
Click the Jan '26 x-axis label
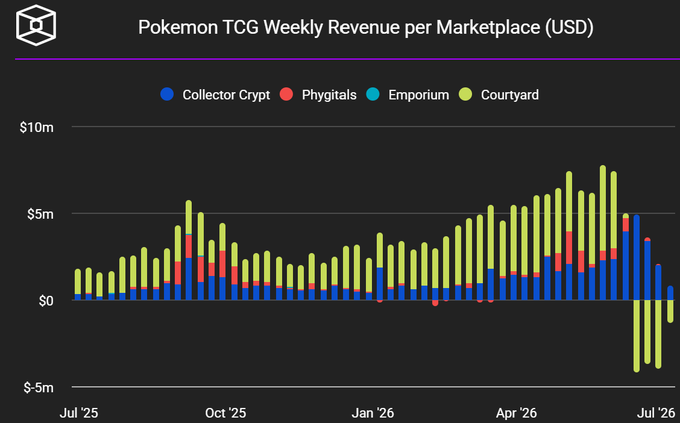373,413
